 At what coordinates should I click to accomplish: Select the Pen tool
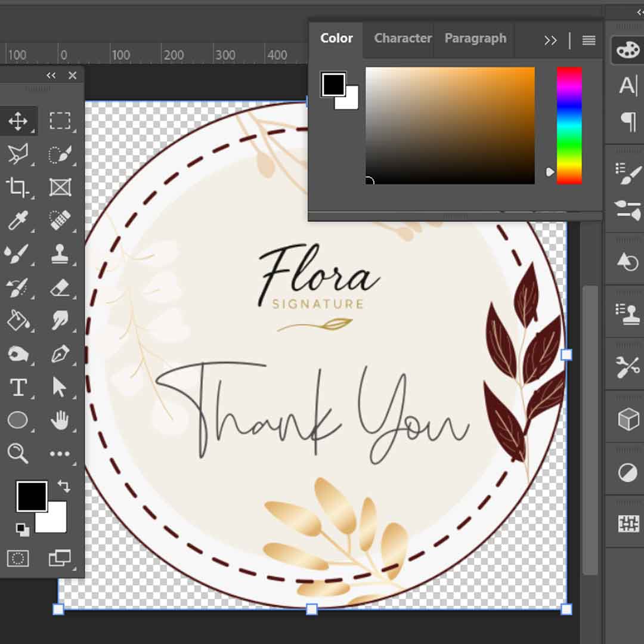60,354
